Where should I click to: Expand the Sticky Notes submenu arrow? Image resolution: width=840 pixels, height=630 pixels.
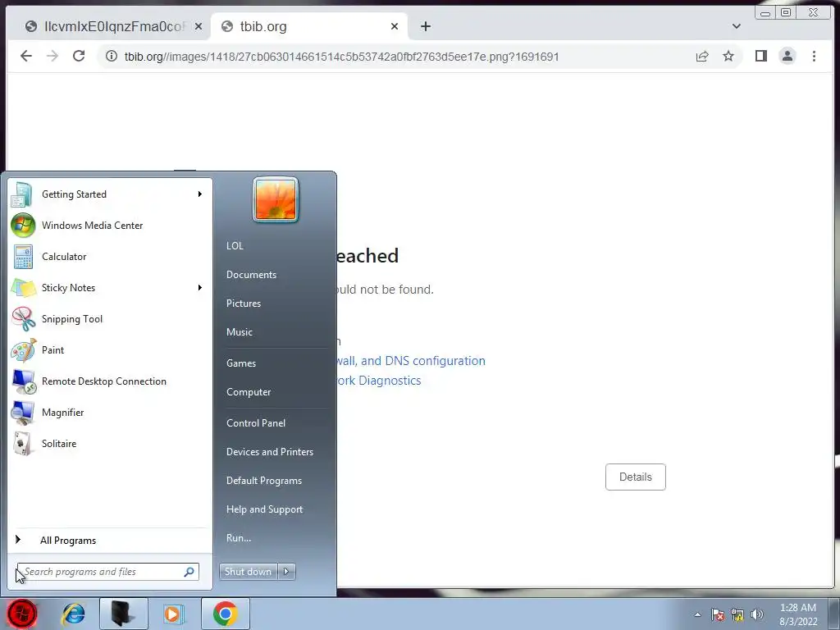point(200,288)
